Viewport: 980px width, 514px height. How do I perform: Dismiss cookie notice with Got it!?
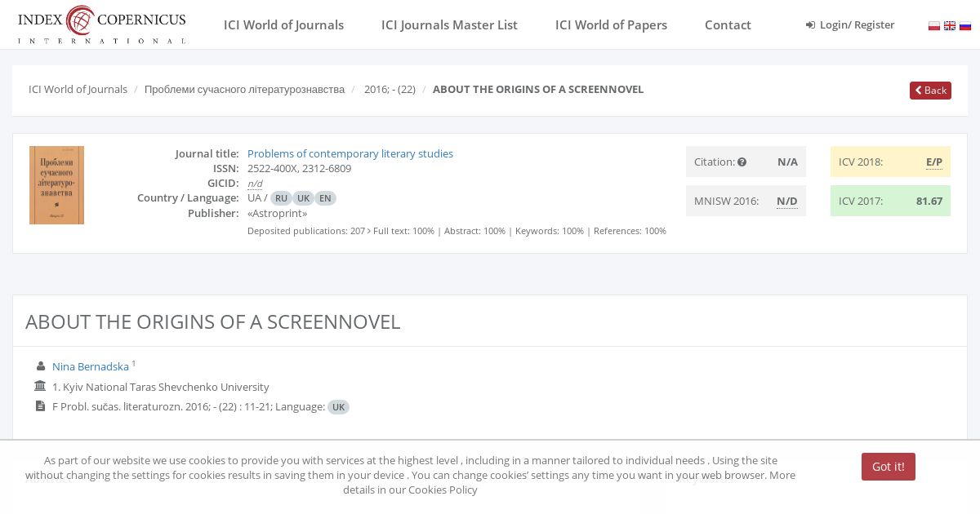pyautogui.click(x=888, y=467)
